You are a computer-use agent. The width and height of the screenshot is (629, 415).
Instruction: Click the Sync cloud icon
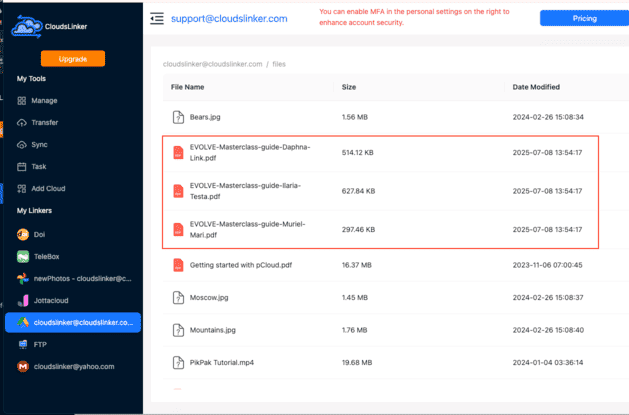click(22, 145)
